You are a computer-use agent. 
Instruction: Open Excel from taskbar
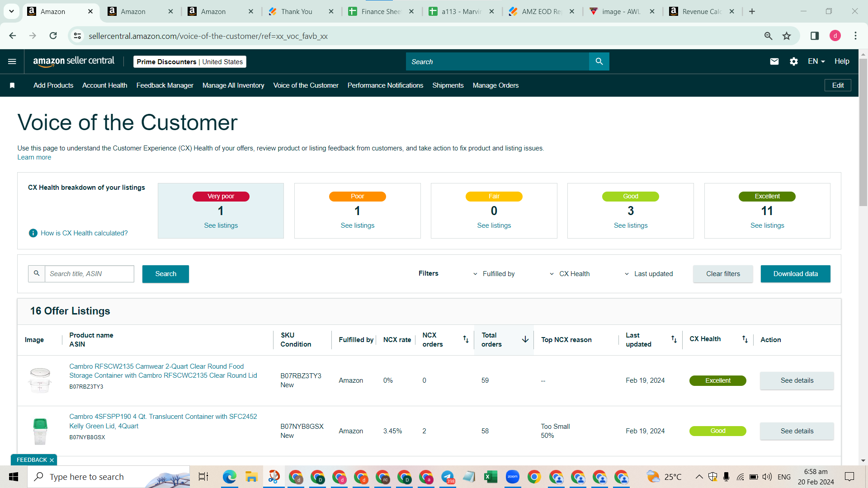[x=491, y=477]
